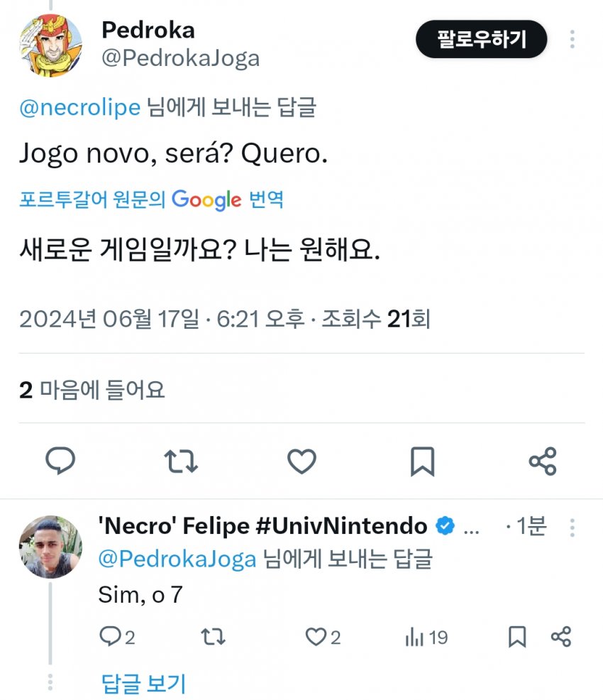
Task: Like Pedroka's tweet with heart icon
Action: click(x=301, y=462)
